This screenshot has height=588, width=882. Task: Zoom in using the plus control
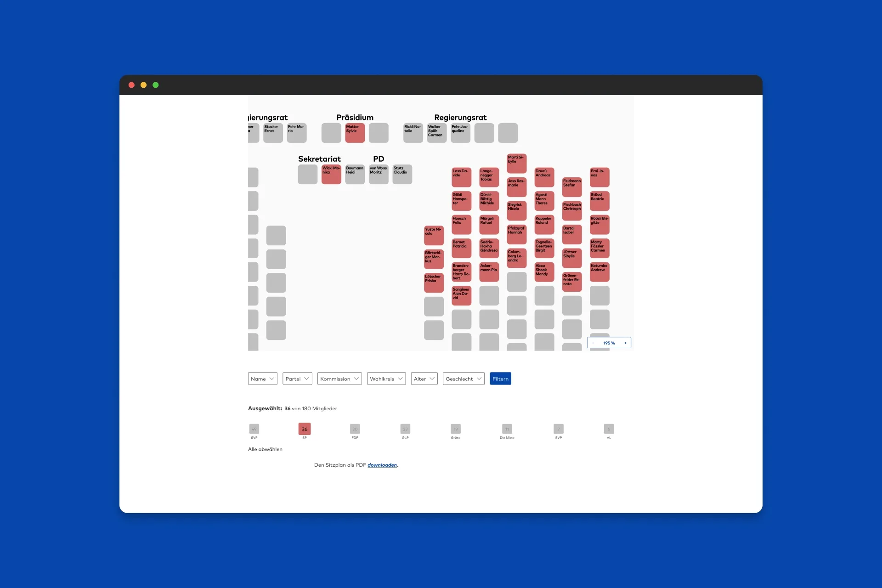click(625, 343)
